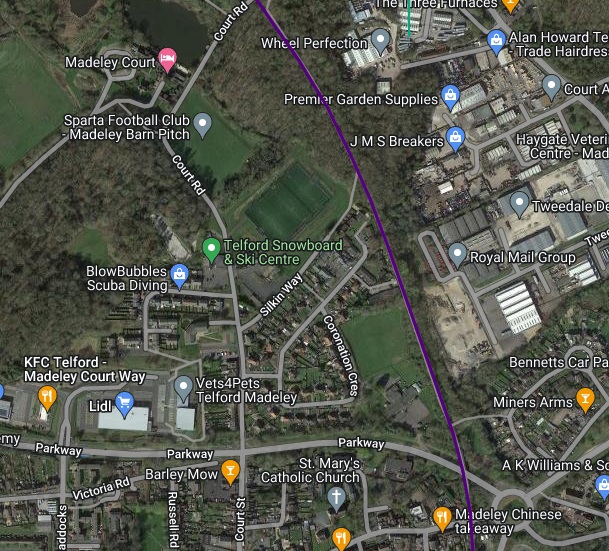Open the Telford Snowboard & Ski Centre pin
The image size is (609, 551).
(211, 250)
